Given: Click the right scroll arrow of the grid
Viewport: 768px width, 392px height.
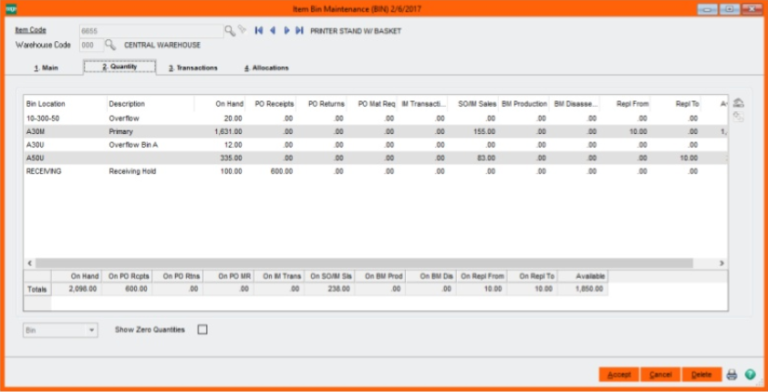Looking at the screenshot, I should tap(721, 263).
